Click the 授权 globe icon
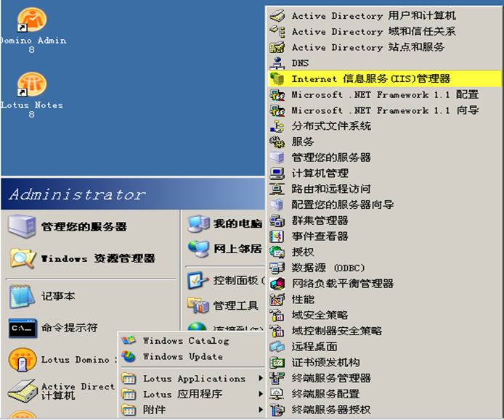The width and height of the screenshot is (504, 420). [277, 252]
